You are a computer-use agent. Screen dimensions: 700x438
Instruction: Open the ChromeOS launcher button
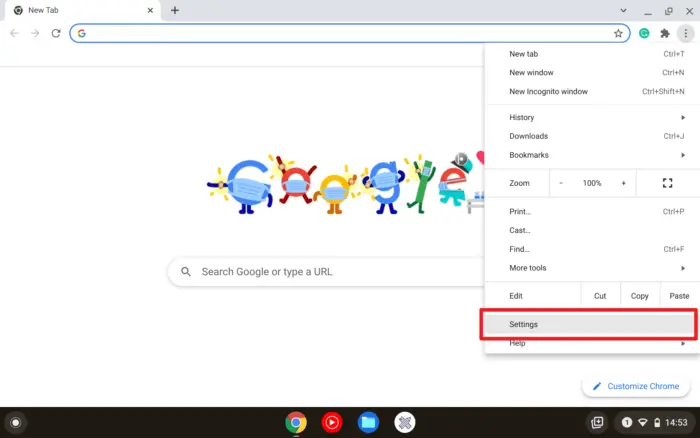click(x=16, y=422)
